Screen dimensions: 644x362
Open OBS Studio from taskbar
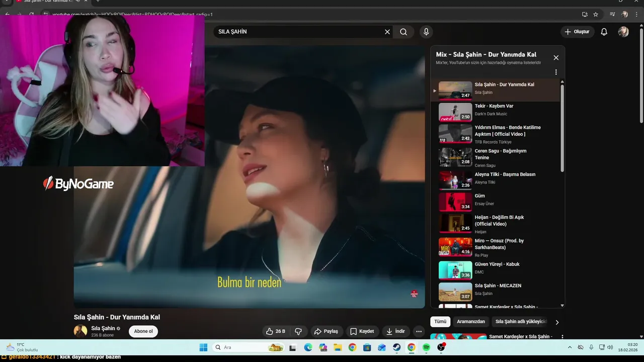click(x=441, y=347)
